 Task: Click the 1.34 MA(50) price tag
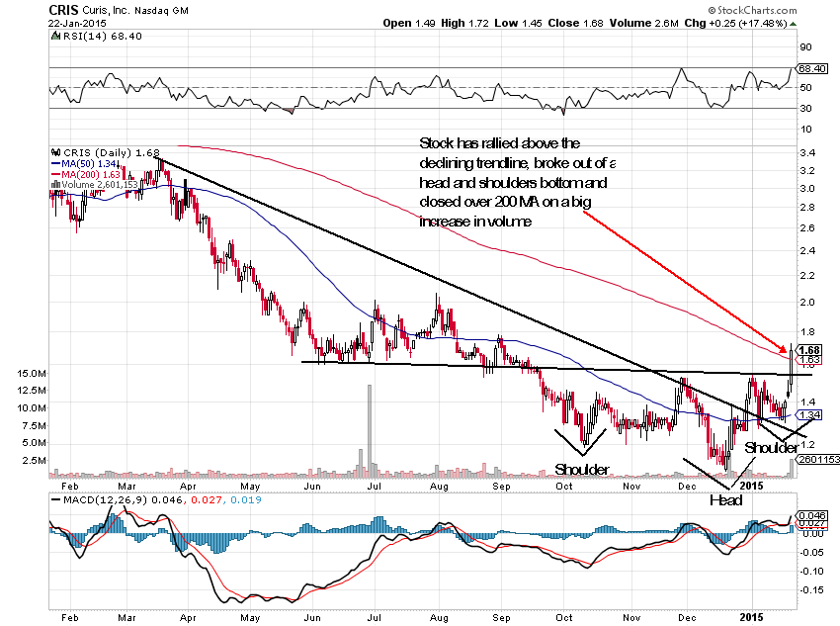(809, 414)
